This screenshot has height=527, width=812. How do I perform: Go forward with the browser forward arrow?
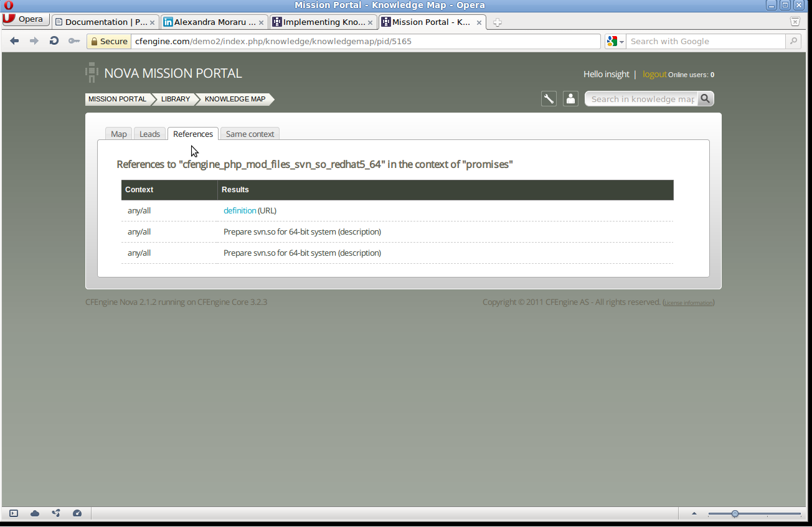[34, 41]
